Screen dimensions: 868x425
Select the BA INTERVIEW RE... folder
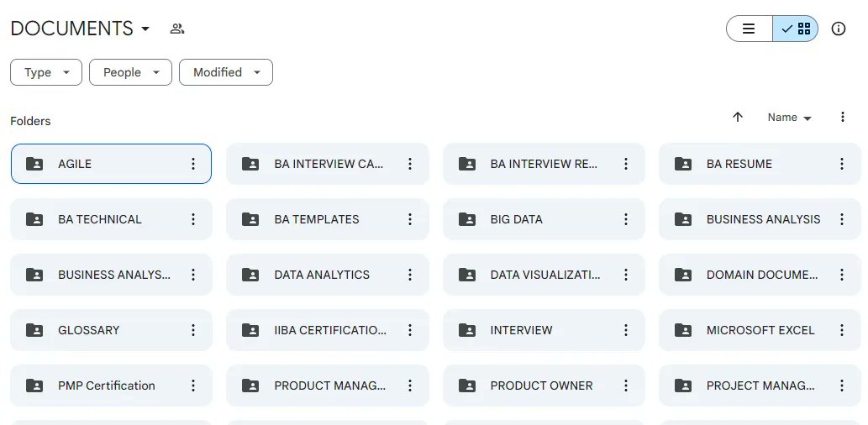544,164
